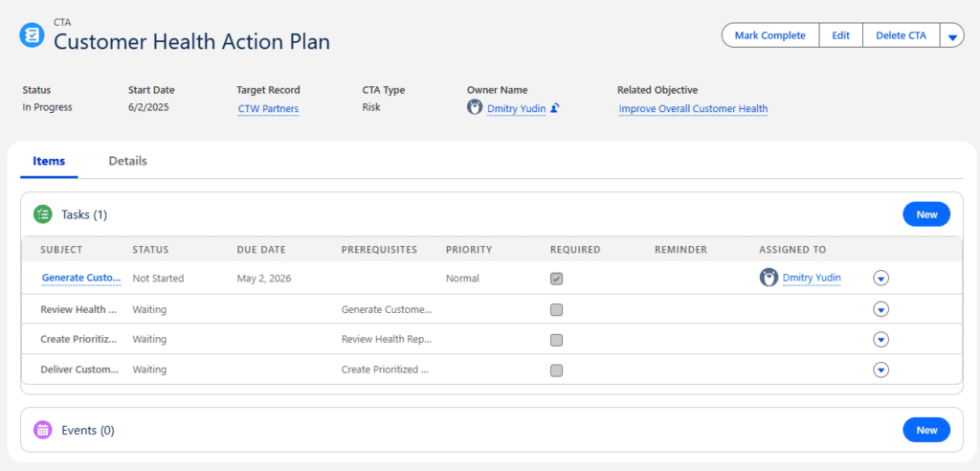Check Required box for Review Health task
Screen dimensions: 980x471
pyautogui.click(x=556, y=309)
